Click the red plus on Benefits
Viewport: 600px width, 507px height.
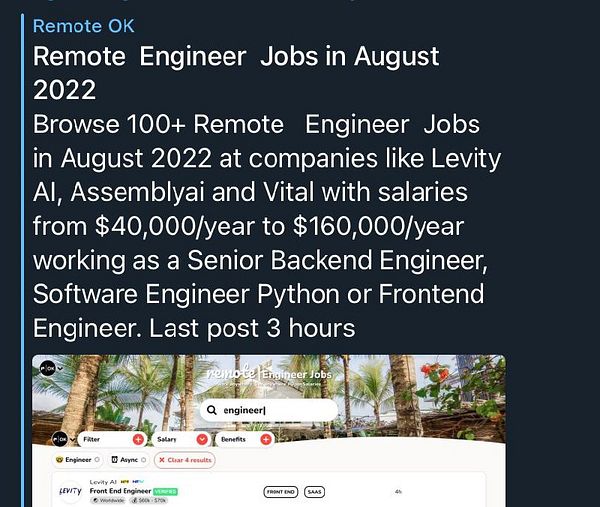266,439
